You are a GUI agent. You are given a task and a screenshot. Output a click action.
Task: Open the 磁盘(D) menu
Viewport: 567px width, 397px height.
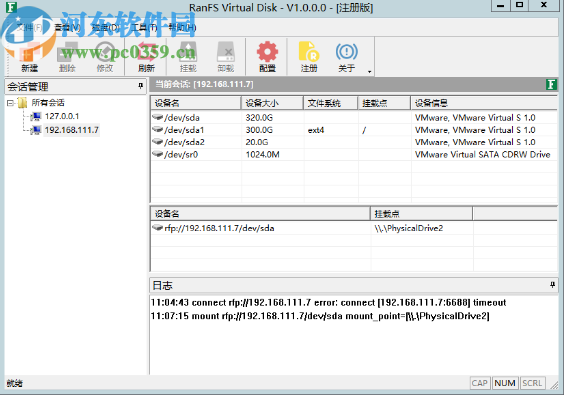105,27
